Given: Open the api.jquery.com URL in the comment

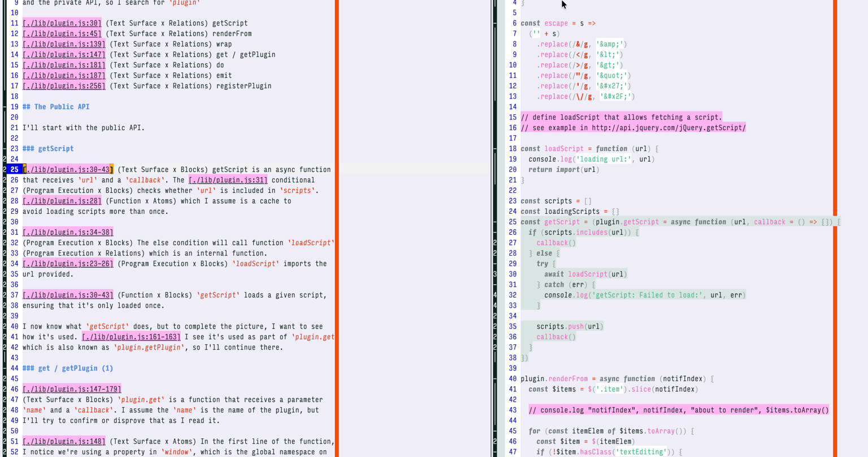Looking at the screenshot, I should 669,128.
